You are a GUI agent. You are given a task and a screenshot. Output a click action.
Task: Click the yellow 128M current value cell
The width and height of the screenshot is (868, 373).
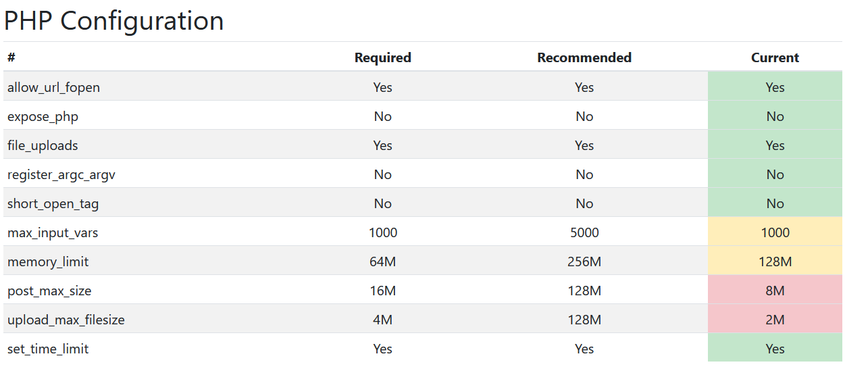[x=775, y=262]
